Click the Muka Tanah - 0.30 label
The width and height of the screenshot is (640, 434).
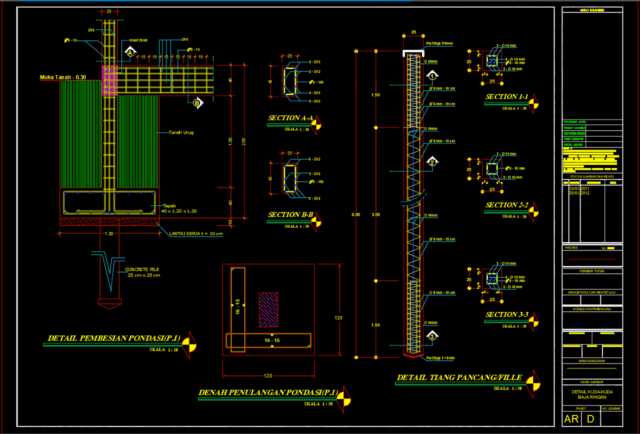pos(64,76)
